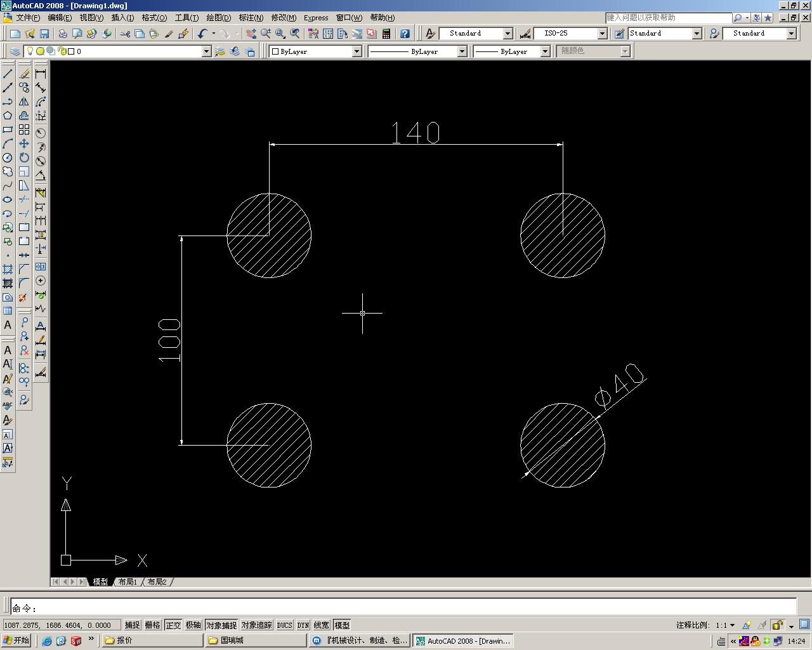Screen dimensions: 812x650
Task: Select the Aligned dimension tool
Action: point(41,88)
